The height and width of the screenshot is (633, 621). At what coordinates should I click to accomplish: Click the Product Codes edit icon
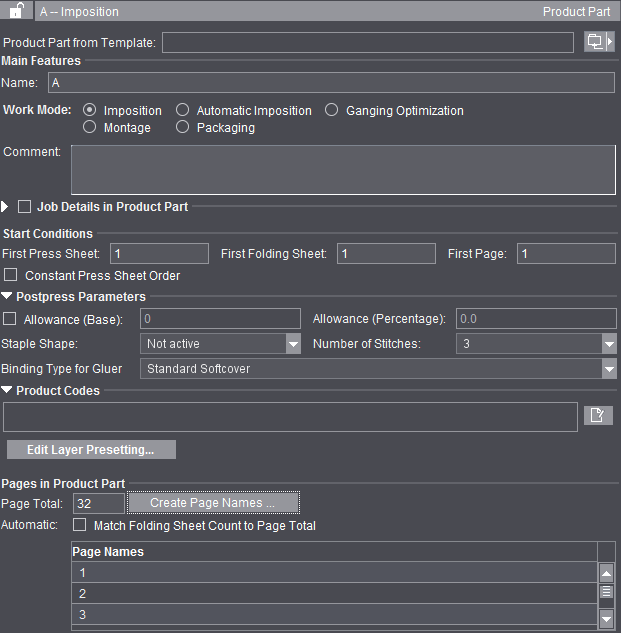(598, 416)
